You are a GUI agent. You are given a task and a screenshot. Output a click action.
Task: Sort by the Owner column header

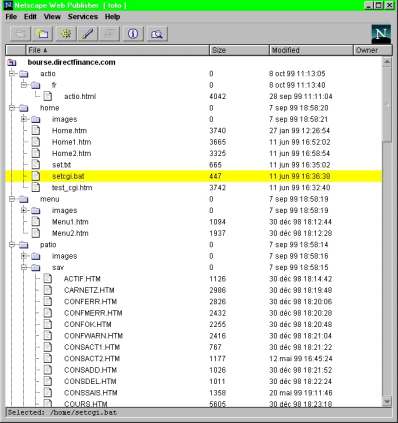(x=372, y=50)
